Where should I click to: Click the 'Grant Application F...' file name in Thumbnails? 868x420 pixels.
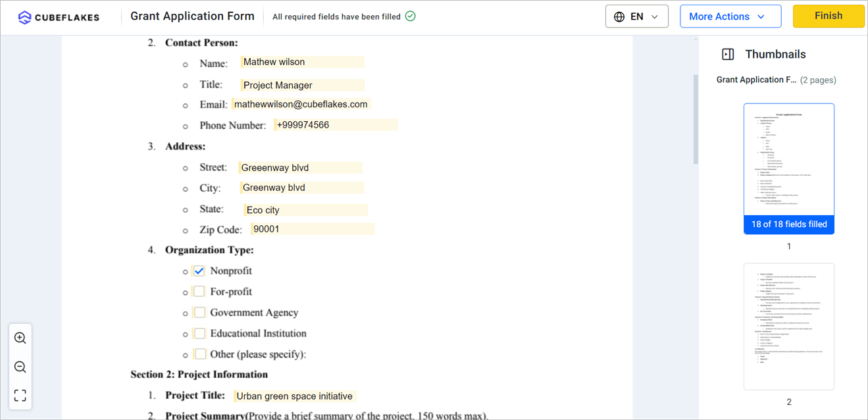click(x=756, y=80)
